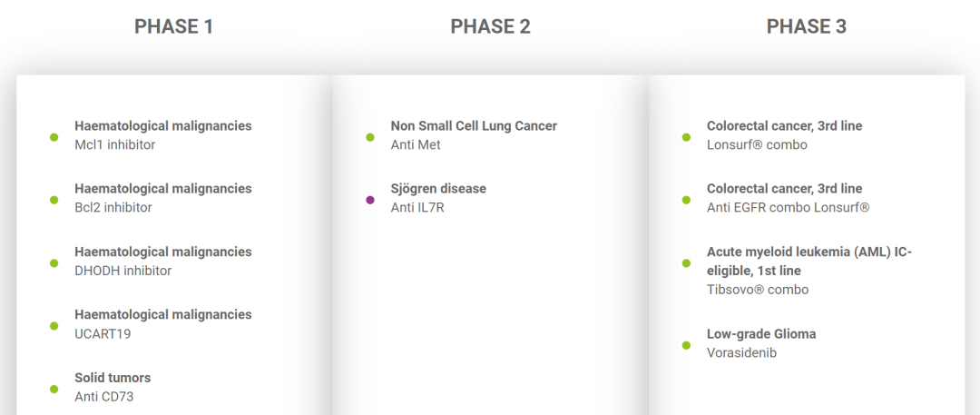This screenshot has width=980, height=415.
Task: Click the green dot beside Anti CD73
Action: [54, 389]
